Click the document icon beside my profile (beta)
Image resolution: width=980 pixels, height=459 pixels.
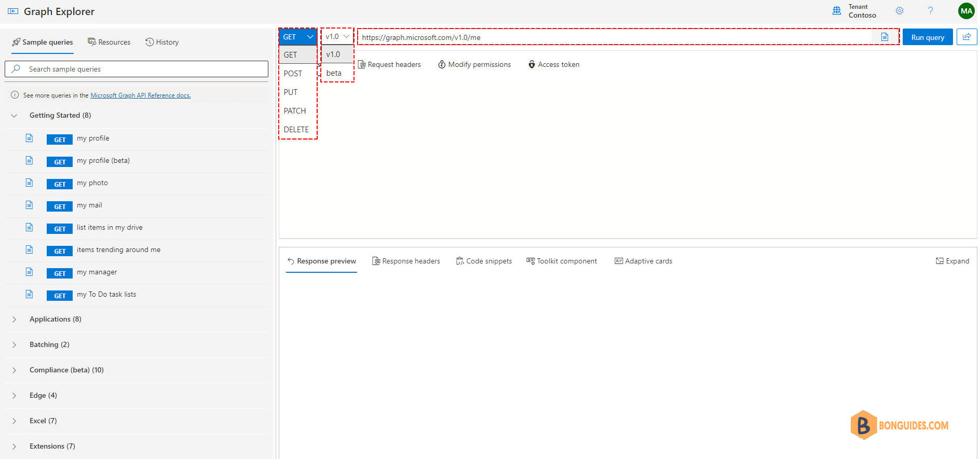click(x=29, y=160)
